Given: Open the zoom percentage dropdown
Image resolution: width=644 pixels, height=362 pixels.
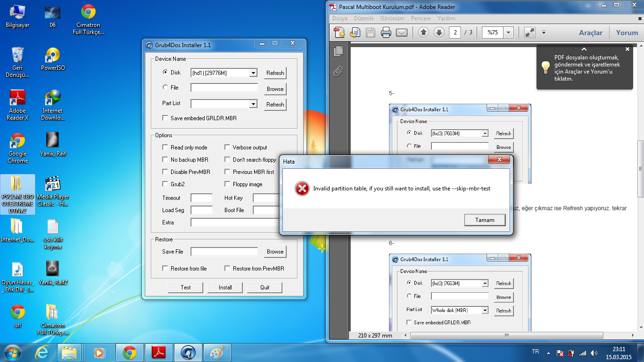Looking at the screenshot, I should (x=508, y=33).
